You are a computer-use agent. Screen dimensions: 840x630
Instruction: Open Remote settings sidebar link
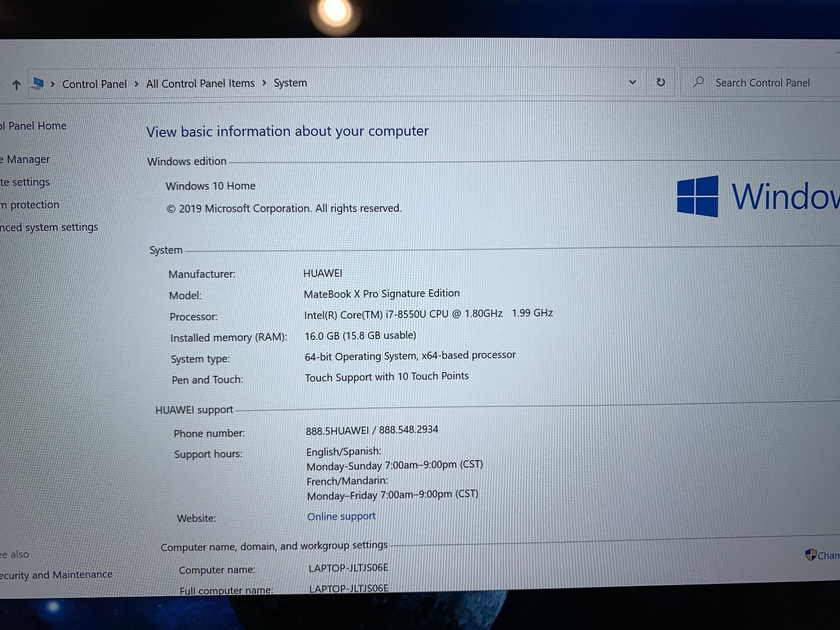[25, 182]
